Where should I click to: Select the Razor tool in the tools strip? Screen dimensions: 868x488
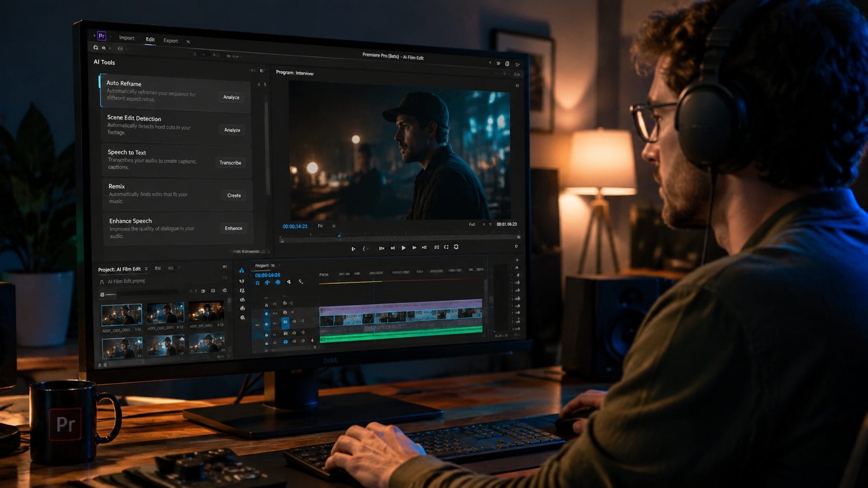tap(242, 299)
